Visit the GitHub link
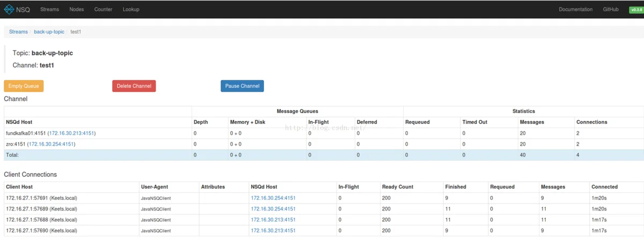Image resolution: width=644 pixels, height=247 pixels. point(611,9)
